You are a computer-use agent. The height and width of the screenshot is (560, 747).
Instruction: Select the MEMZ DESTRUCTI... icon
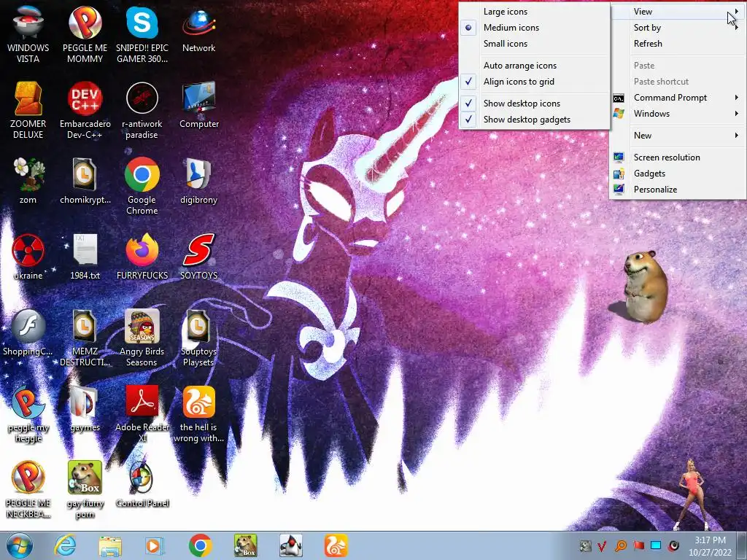coord(85,337)
